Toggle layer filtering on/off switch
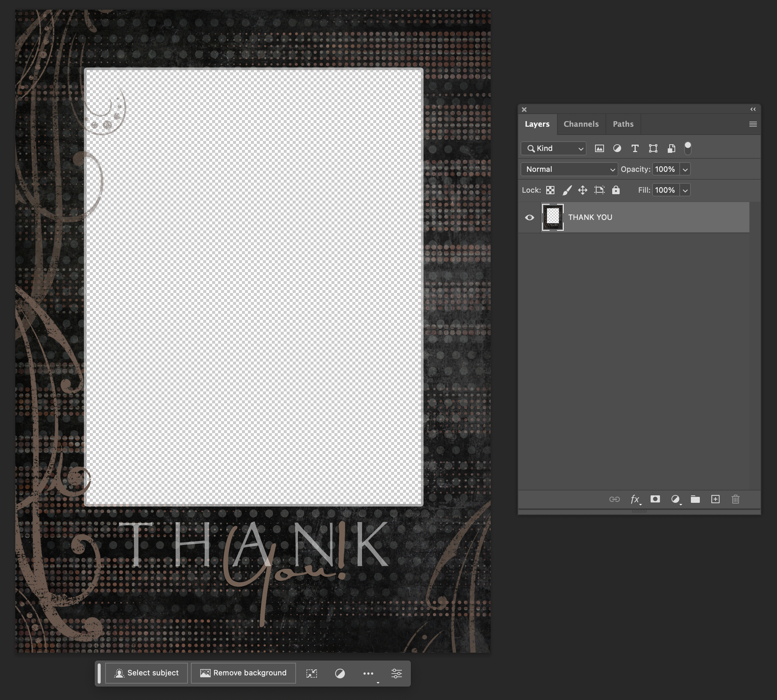777x700 pixels. (x=688, y=148)
